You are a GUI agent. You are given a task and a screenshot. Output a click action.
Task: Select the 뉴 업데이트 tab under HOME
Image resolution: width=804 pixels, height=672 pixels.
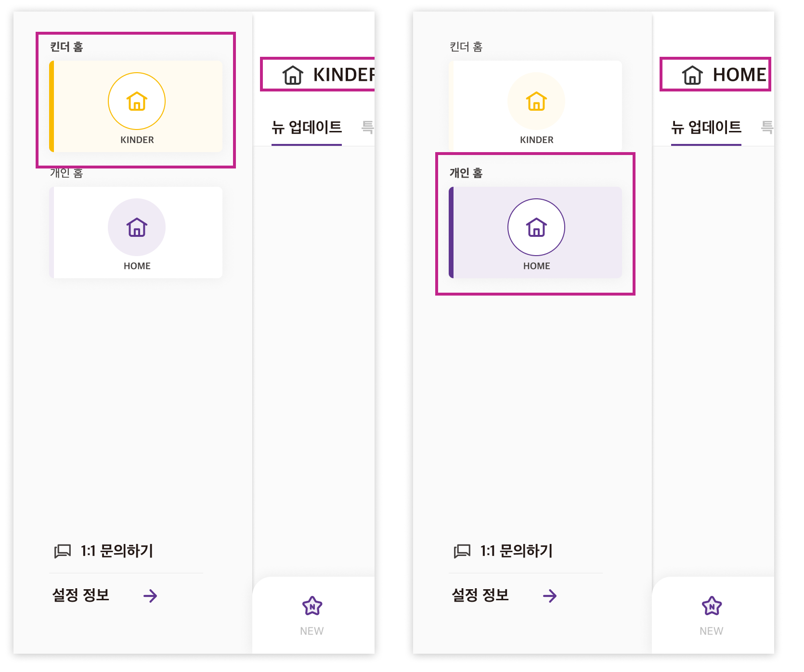coord(706,128)
